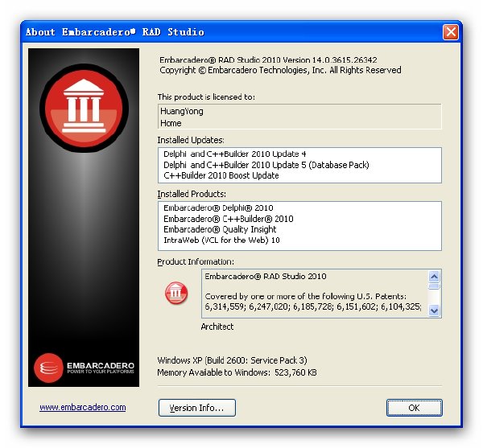Select 'Delphi and C++Builder 2010 Update 4' entry
483x448 pixels.
click(x=235, y=154)
